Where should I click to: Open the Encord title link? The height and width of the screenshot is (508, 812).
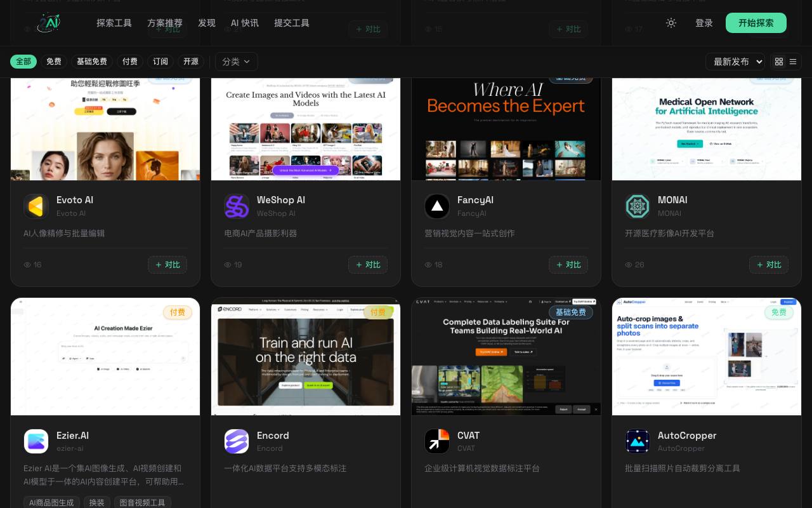point(273,436)
